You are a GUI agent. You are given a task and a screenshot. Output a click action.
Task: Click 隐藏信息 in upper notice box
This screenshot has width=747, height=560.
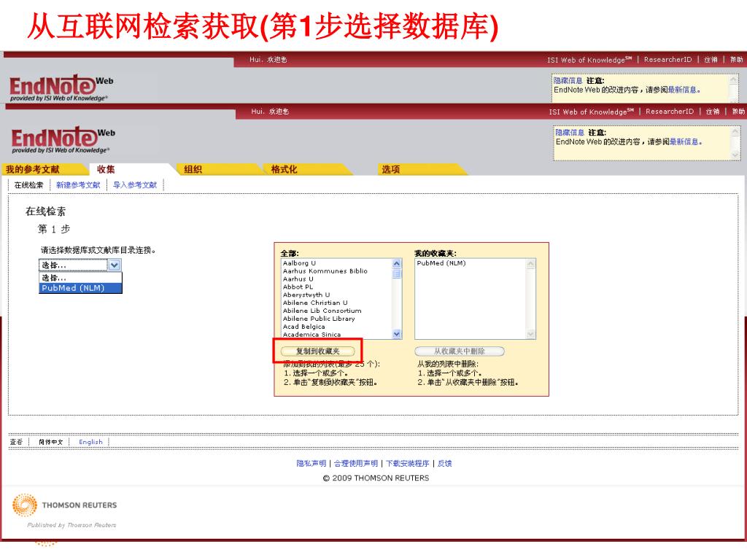tap(568, 81)
